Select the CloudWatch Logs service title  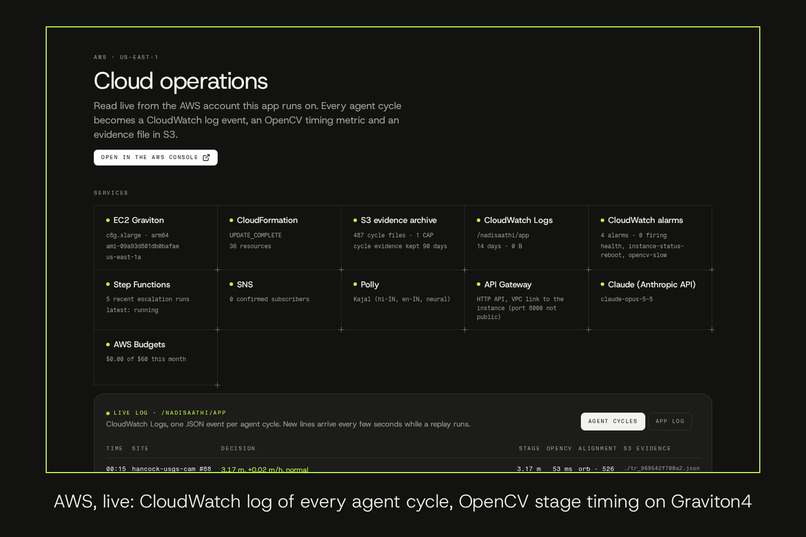click(x=518, y=220)
